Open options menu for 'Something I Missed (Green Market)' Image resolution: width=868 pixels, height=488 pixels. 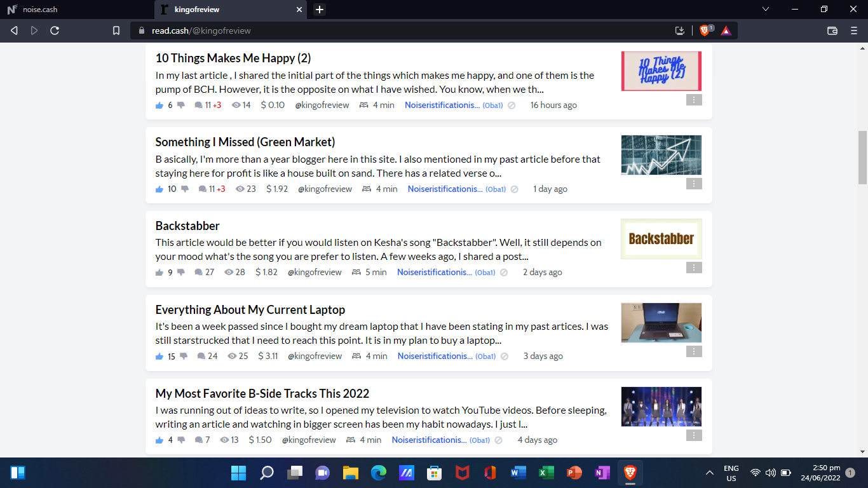pos(694,184)
